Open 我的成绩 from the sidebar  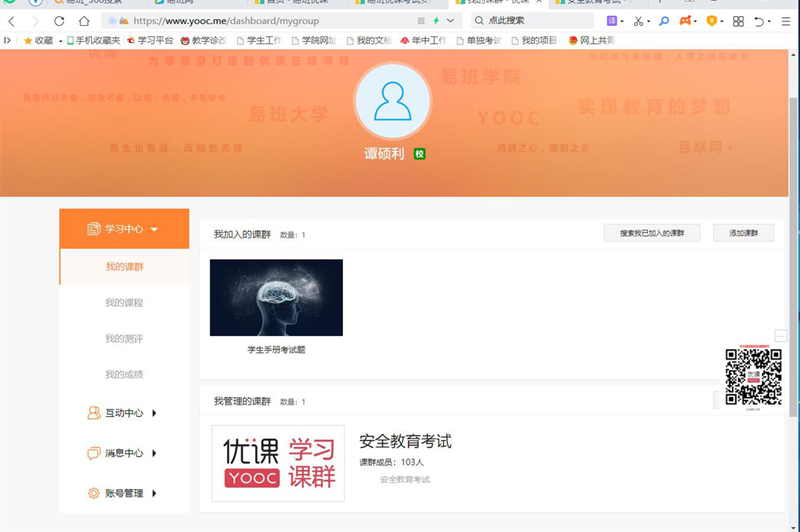tap(124, 375)
